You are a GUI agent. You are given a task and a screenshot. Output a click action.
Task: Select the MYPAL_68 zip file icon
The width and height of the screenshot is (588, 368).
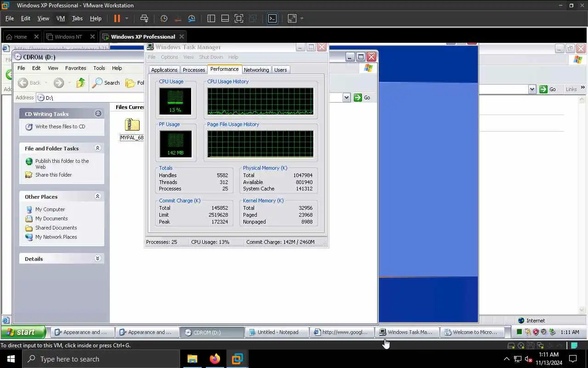click(x=132, y=125)
